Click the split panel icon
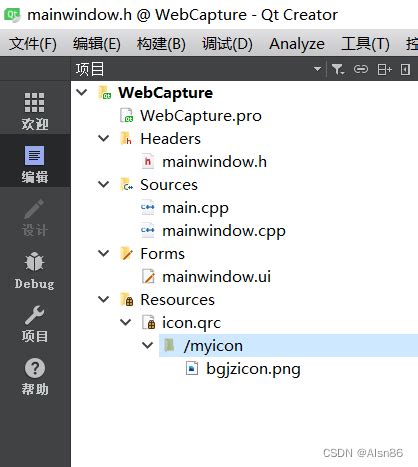This screenshot has height=467, width=418. tap(384, 69)
